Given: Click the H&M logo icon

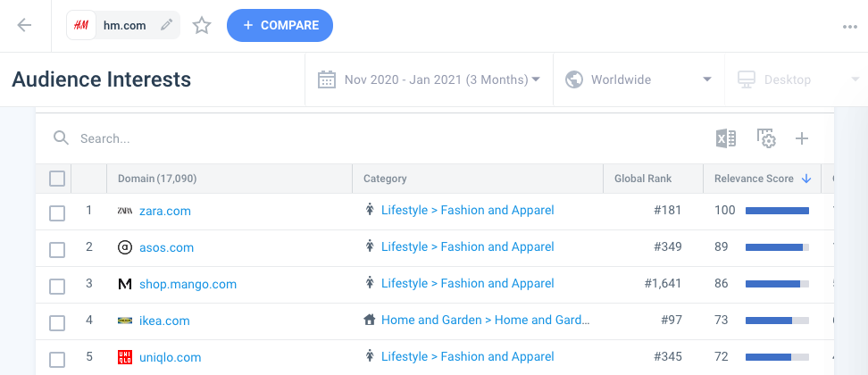Looking at the screenshot, I should [81, 25].
